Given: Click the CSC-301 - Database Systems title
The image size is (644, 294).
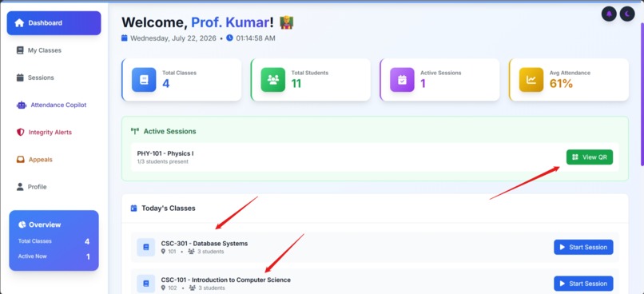Looking at the screenshot, I should (x=205, y=244).
